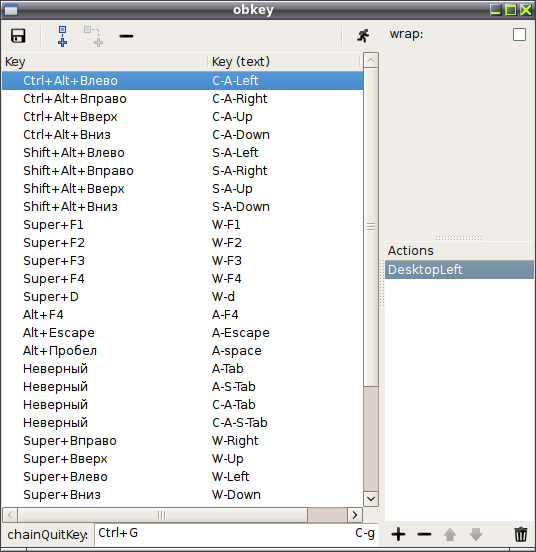
Task: Move the action up with the up arrow
Action: 450,534
